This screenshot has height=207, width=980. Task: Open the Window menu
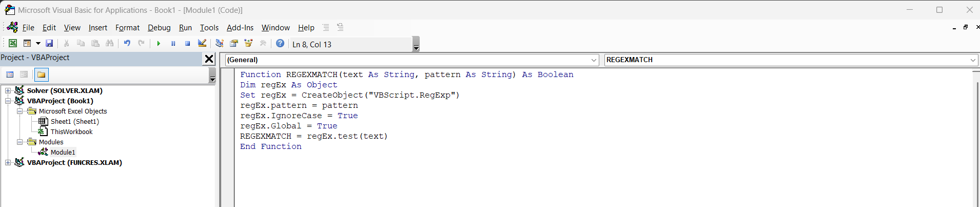(276, 28)
